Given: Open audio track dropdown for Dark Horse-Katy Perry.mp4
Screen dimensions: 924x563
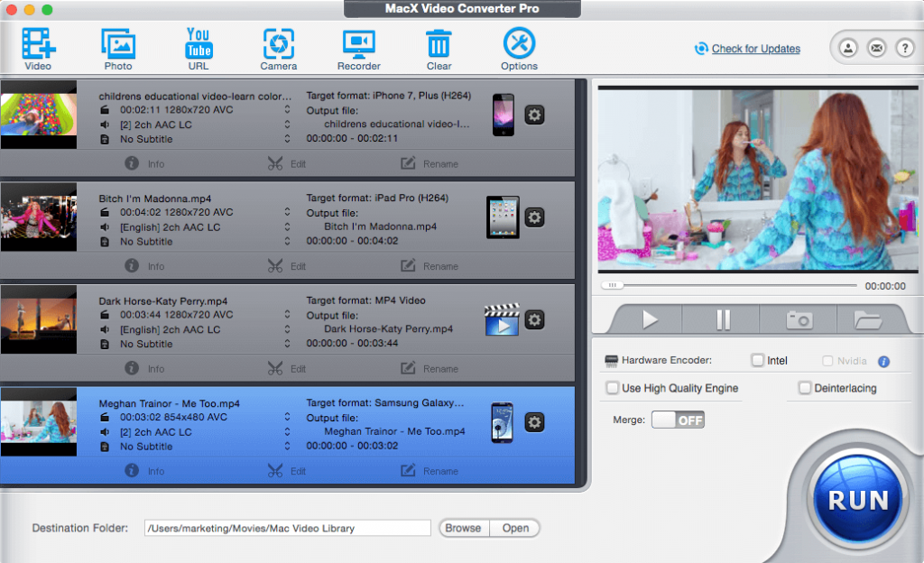Looking at the screenshot, I should point(287,329).
